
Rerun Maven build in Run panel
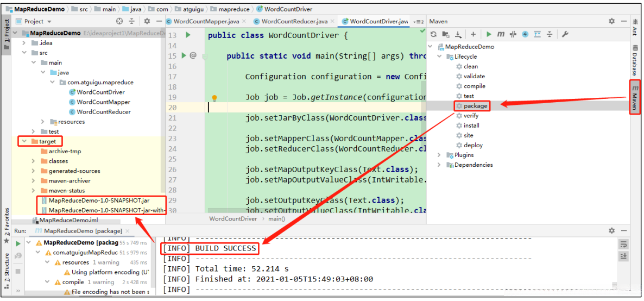pyautogui.click(x=18, y=243)
